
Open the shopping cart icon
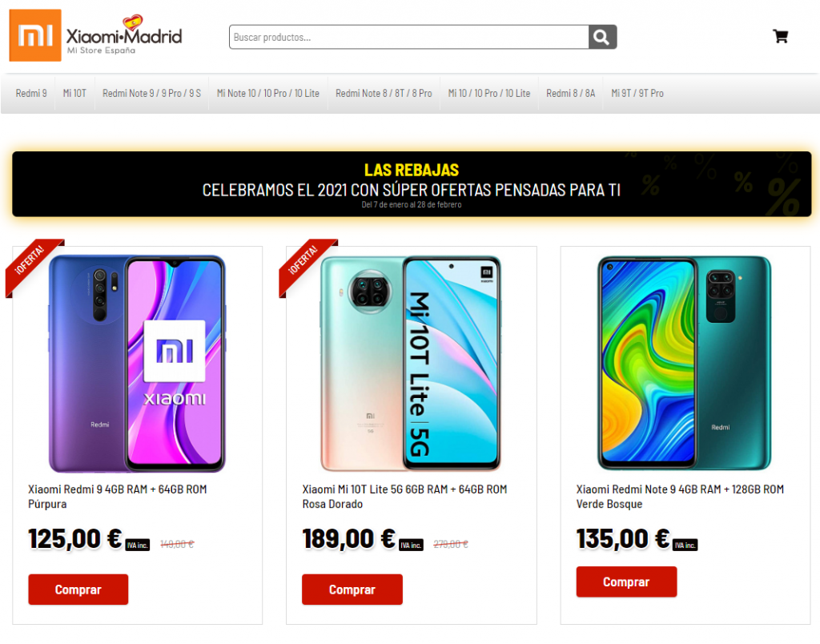click(x=780, y=36)
